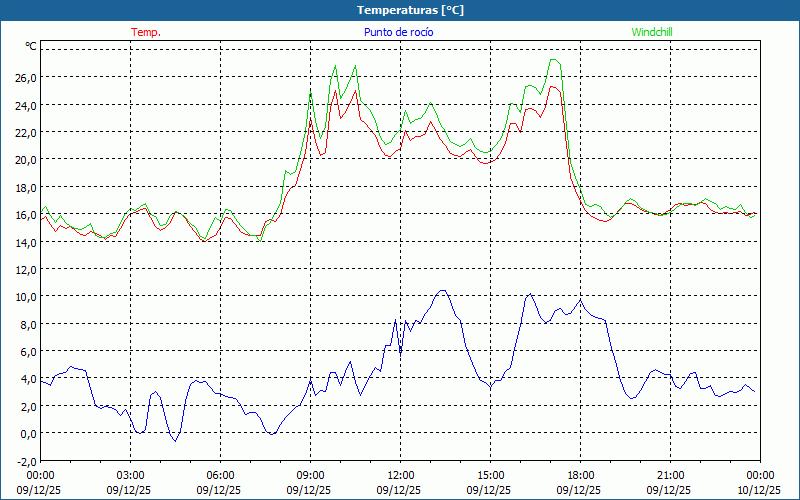The height and width of the screenshot is (500, 800).
Task: Click the 20,0 y-axis value
Action: pyautogui.click(x=26, y=159)
